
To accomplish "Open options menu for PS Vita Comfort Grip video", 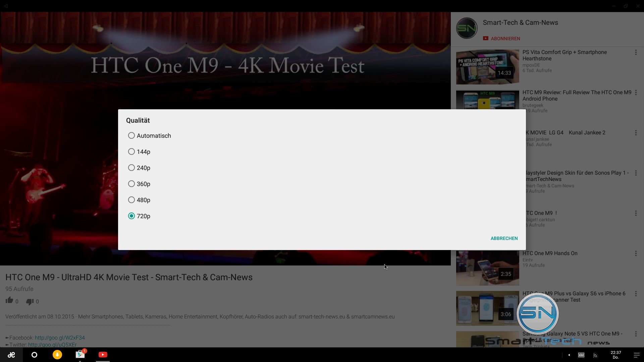I will click(x=636, y=52).
